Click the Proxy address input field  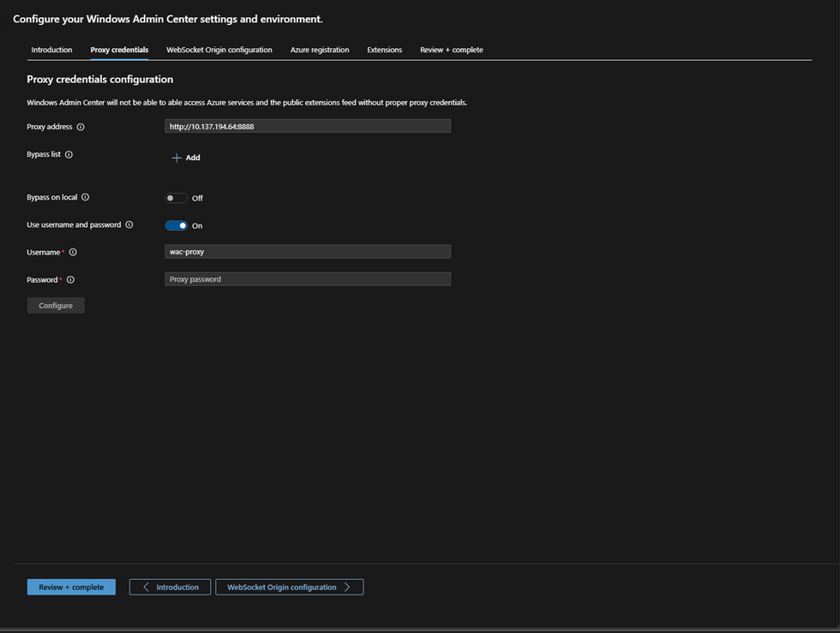tap(308, 127)
